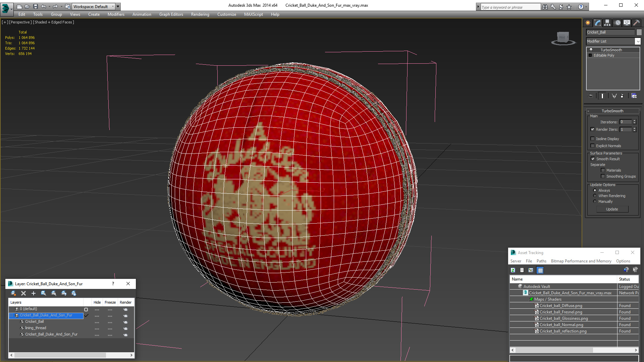Click the Pin Stack icon
Image resolution: width=644 pixels, height=362 pixels.
click(x=591, y=96)
